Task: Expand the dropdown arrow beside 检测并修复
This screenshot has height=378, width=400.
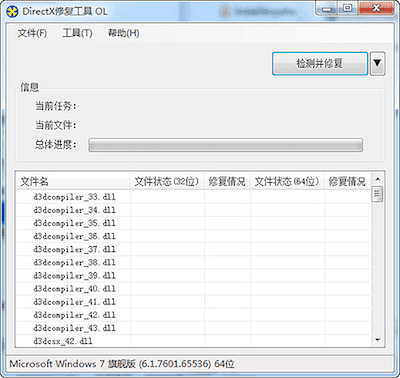Action: (x=377, y=63)
